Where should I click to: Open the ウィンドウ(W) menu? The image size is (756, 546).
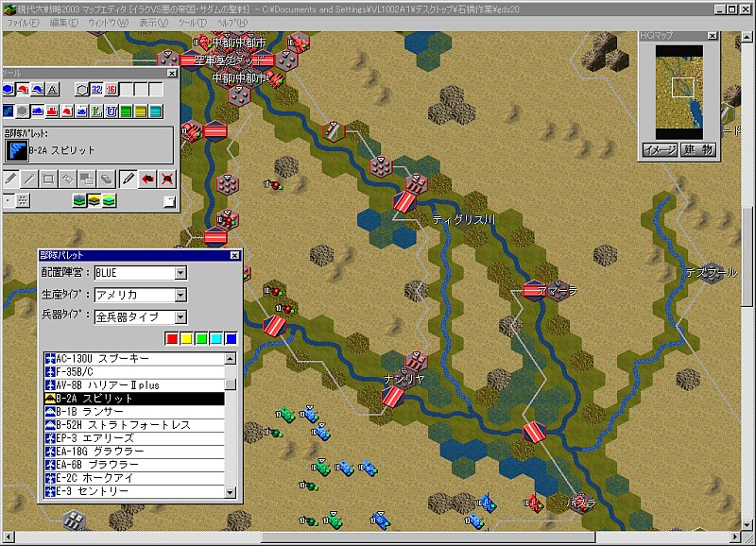tap(108, 23)
